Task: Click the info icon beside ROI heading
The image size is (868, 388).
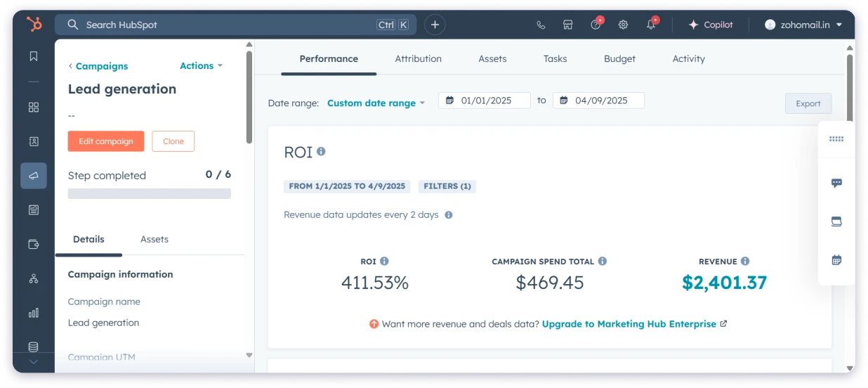Action: 321,151
